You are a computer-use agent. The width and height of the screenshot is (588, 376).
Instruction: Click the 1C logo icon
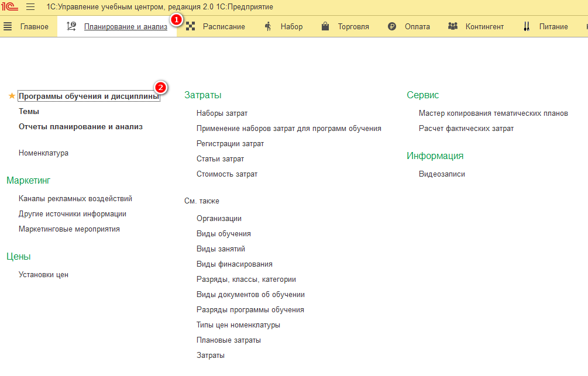[9, 6]
